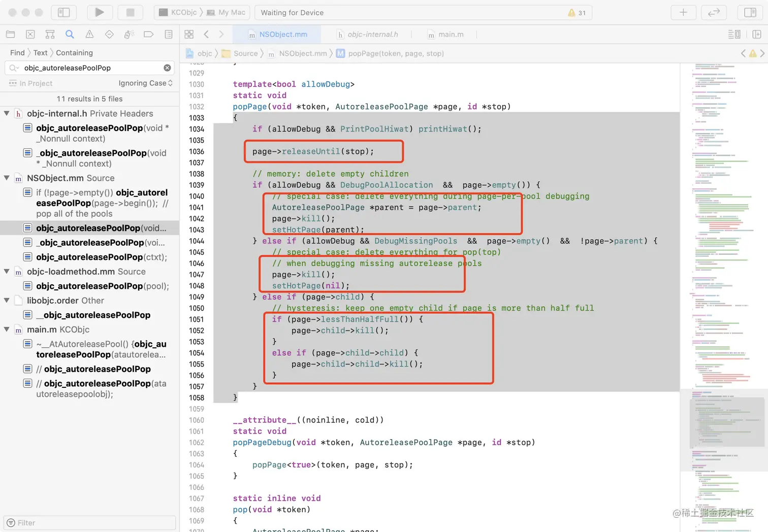
Task: Switch to the objc-internal.h tab
Action: 372,35
